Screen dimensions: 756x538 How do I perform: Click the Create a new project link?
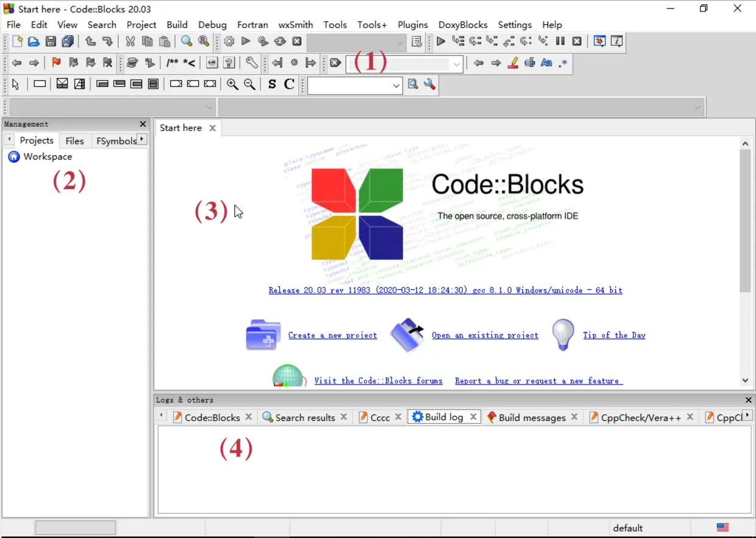332,335
